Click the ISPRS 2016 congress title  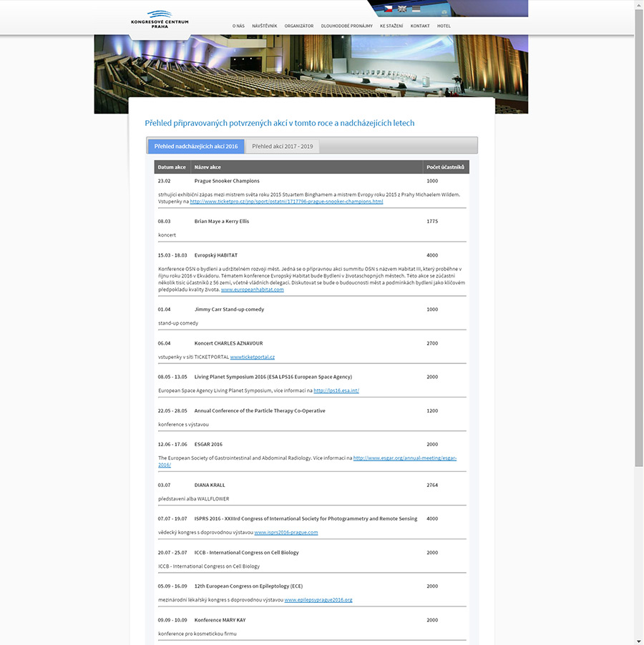tap(306, 518)
